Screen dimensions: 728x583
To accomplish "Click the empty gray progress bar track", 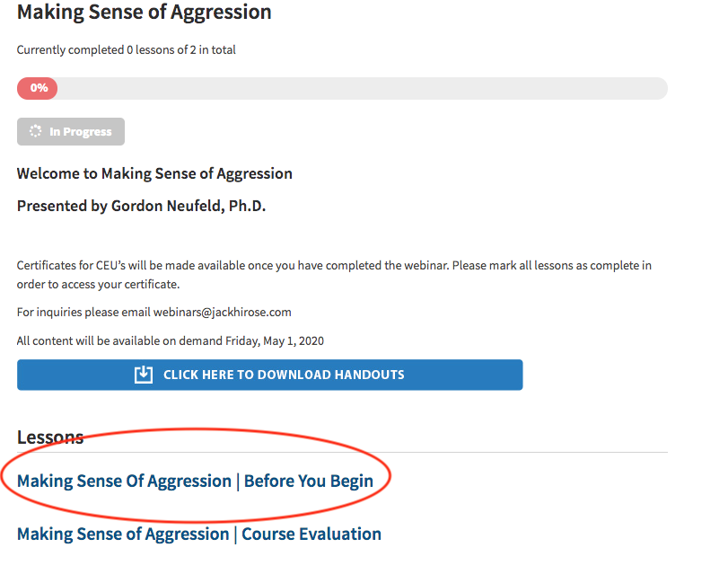I will pyautogui.click(x=359, y=88).
